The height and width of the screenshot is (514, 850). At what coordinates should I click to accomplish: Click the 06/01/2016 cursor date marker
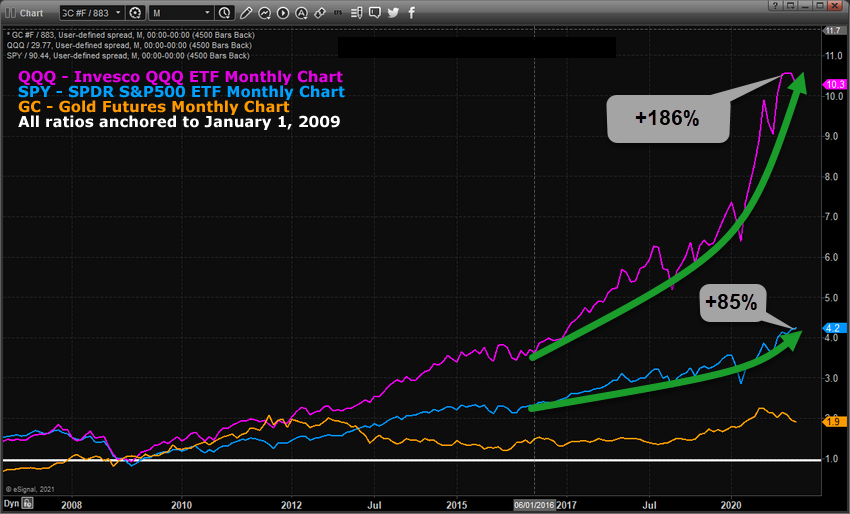coord(535,505)
